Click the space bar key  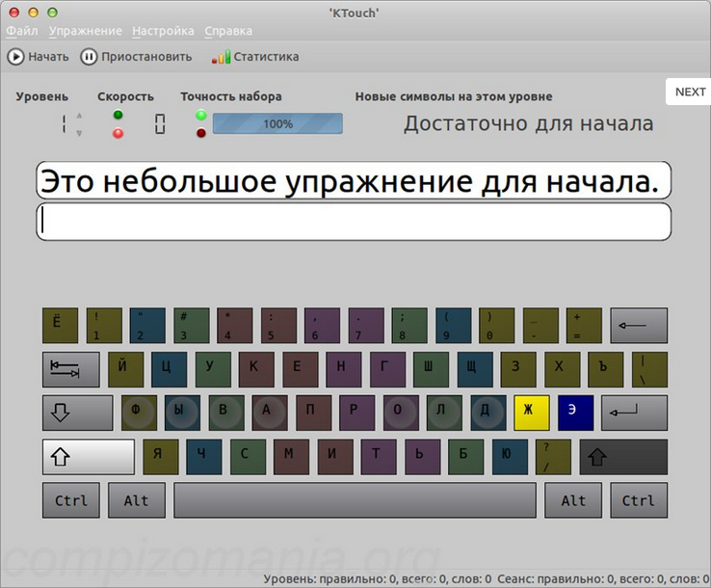[355, 500]
